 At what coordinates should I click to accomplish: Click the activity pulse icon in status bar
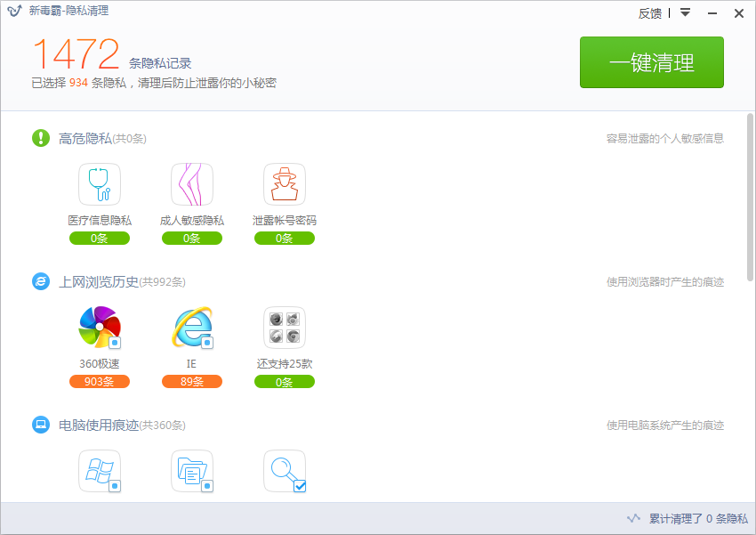pos(633,519)
